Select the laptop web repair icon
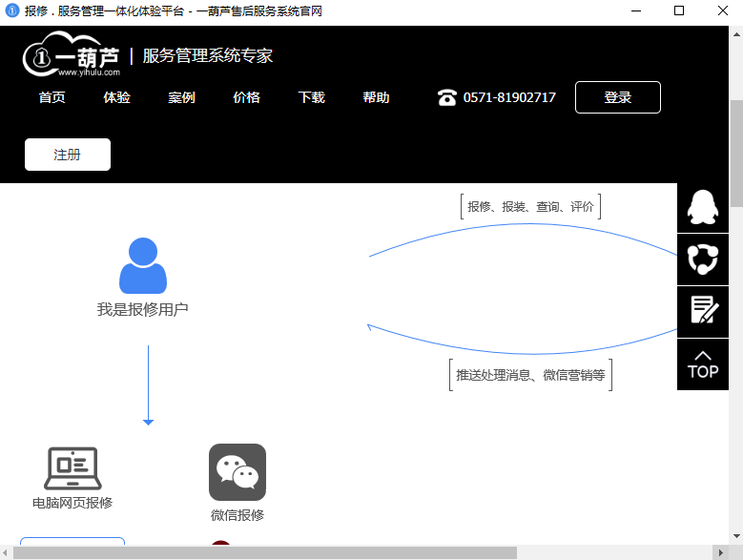 point(72,468)
